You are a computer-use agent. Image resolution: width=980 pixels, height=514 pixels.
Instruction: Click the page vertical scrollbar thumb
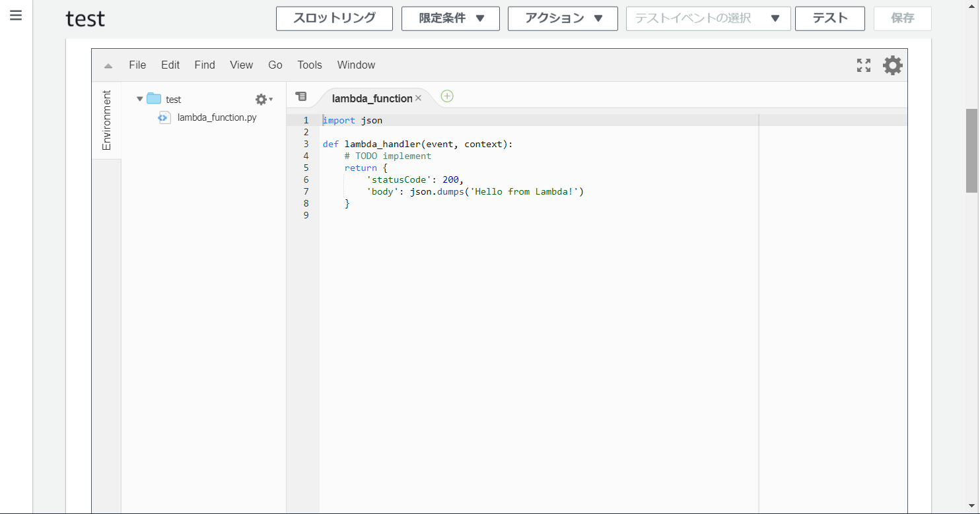(971, 150)
